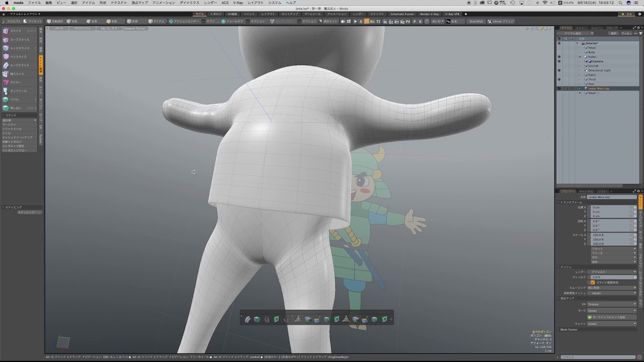Click the フォールオフ (Falloff) icon
Image resolution: width=644 pixels, height=362 pixels.
[x=223, y=22]
